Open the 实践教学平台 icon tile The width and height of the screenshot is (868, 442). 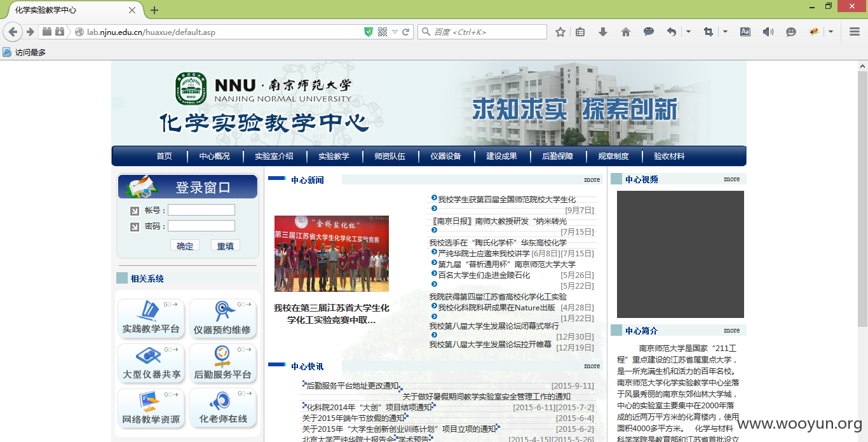[x=151, y=319]
